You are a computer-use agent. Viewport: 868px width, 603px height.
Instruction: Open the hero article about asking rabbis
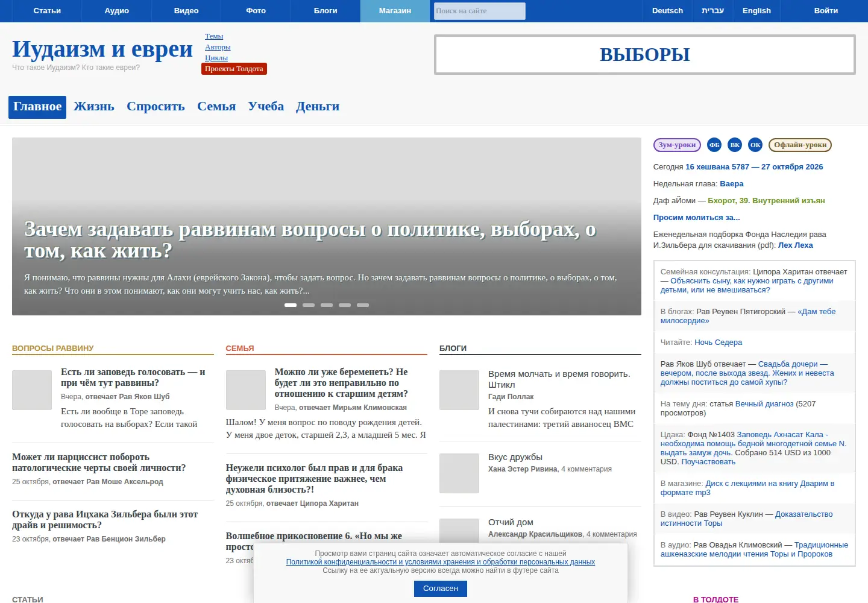310,240
